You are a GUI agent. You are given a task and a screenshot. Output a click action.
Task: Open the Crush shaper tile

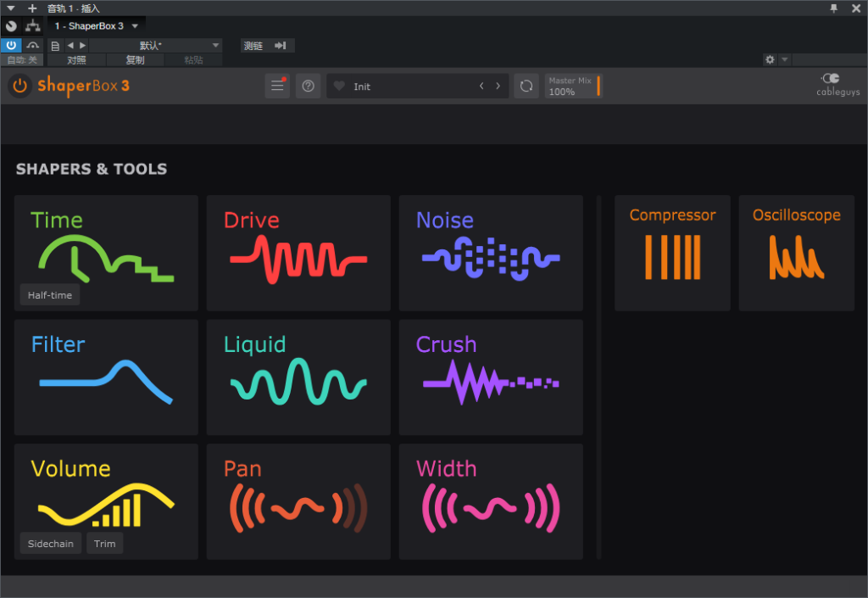click(x=491, y=377)
